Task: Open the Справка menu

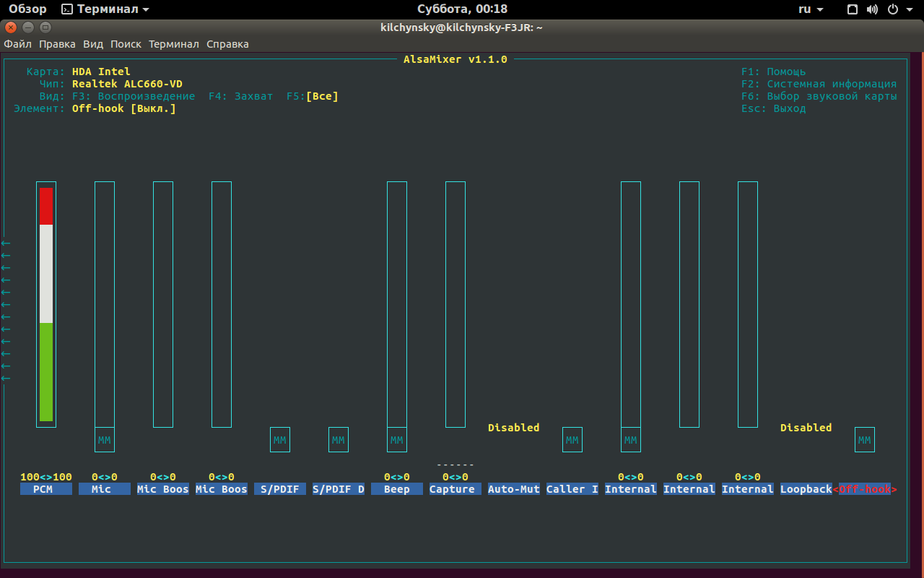Action: [227, 44]
